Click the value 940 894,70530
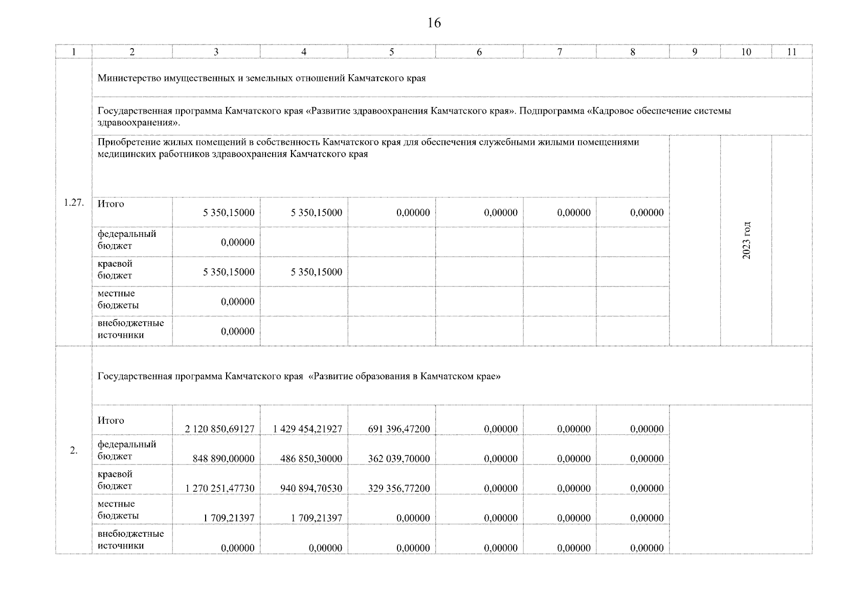 (311, 488)
